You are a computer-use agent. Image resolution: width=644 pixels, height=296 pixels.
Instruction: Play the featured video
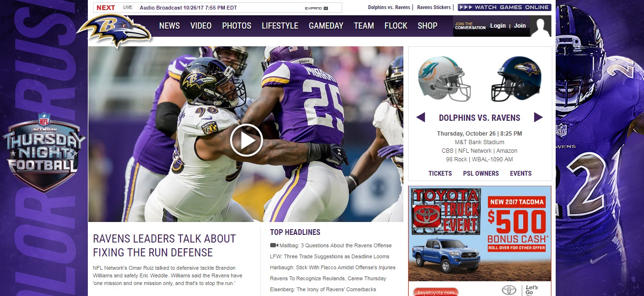pos(246,140)
